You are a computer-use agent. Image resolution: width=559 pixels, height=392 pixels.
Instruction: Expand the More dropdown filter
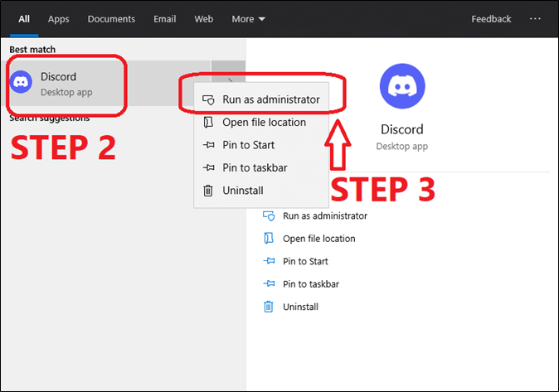[248, 19]
